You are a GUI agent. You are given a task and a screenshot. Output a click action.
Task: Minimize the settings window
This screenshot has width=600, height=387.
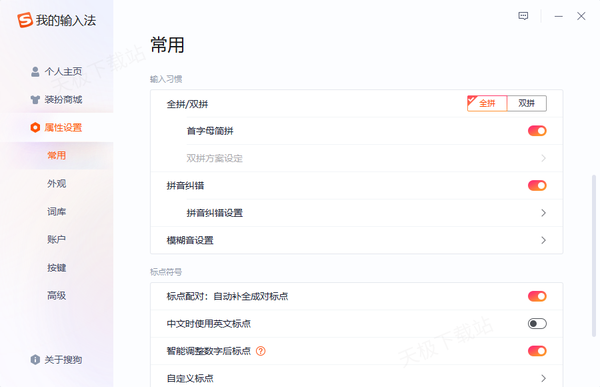point(559,16)
